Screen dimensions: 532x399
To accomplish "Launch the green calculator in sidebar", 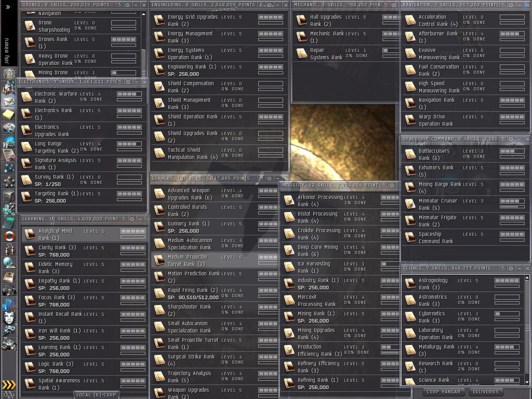I will [x=9, y=222].
